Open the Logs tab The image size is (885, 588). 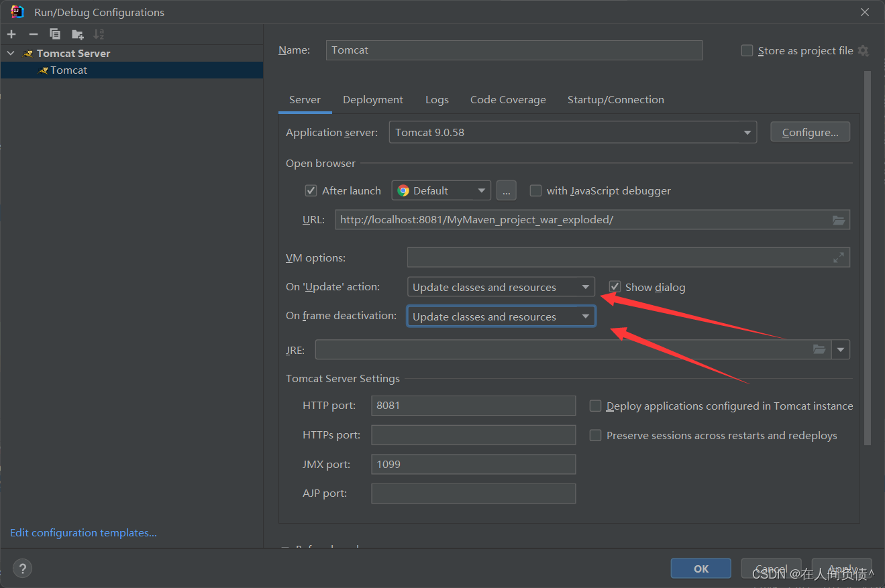click(x=437, y=99)
